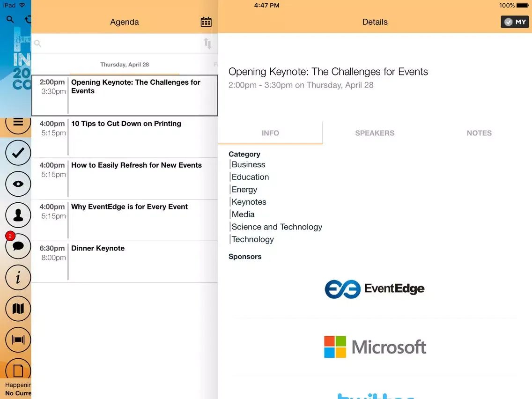Select the Thursday, April 28 date tab

point(125,65)
